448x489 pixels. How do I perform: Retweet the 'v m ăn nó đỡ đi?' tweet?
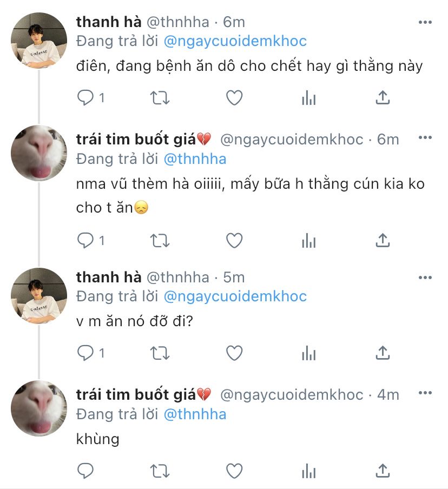[x=160, y=353]
